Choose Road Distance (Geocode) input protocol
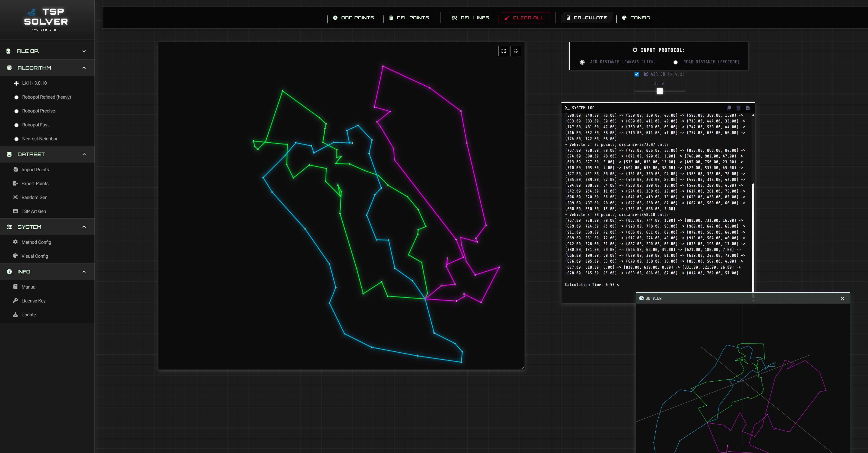The height and width of the screenshot is (453, 868). click(x=675, y=62)
